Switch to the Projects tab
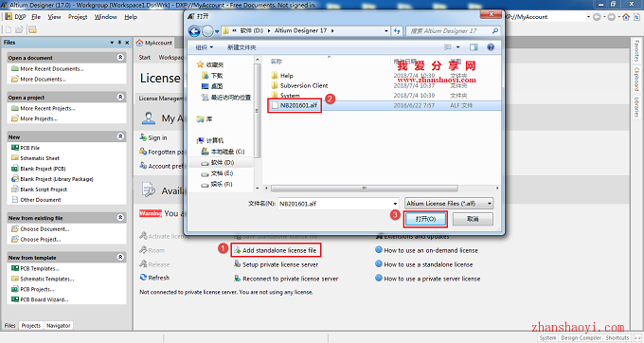Image resolution: width=644 pixels, height=343 pixels. pyautogui.click(x=31, y=325)
